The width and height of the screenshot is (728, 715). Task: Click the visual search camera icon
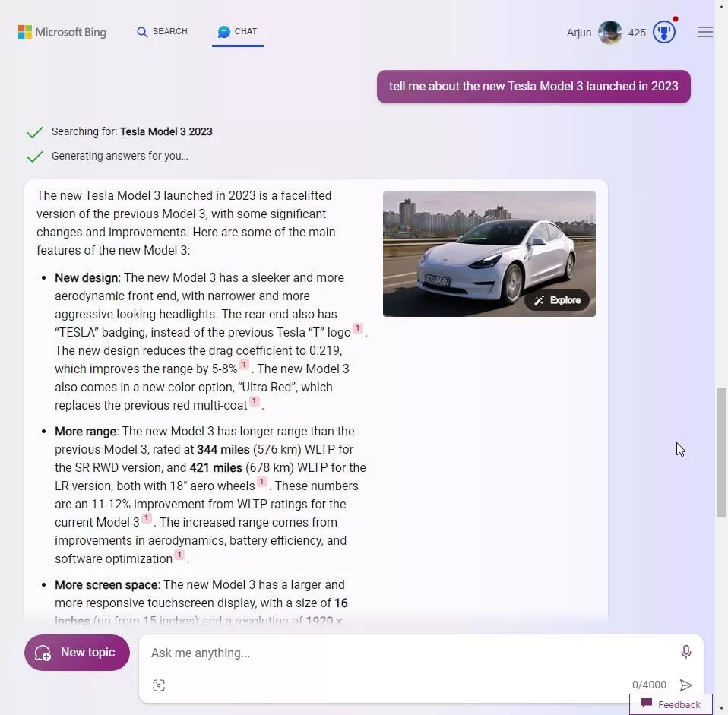click(159, 685)
